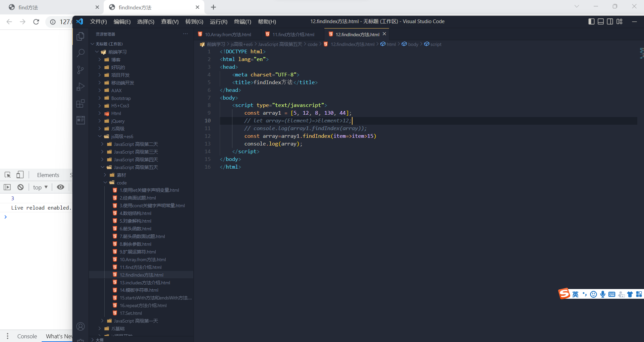
Task: Select the Inspect Element tool in DevTools
Action: pyautogui.click(x=7, y=175)
